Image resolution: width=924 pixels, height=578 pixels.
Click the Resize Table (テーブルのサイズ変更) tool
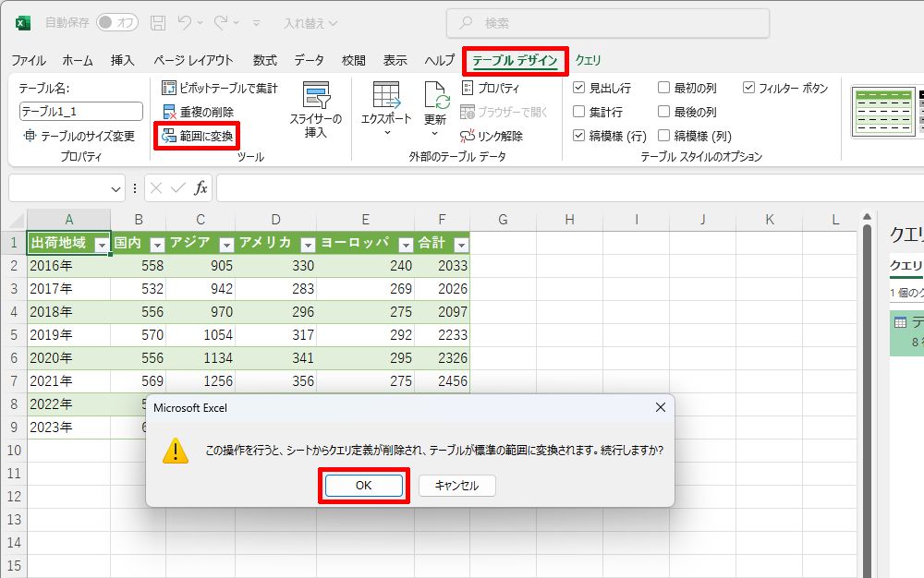click(x=79, y=136)
